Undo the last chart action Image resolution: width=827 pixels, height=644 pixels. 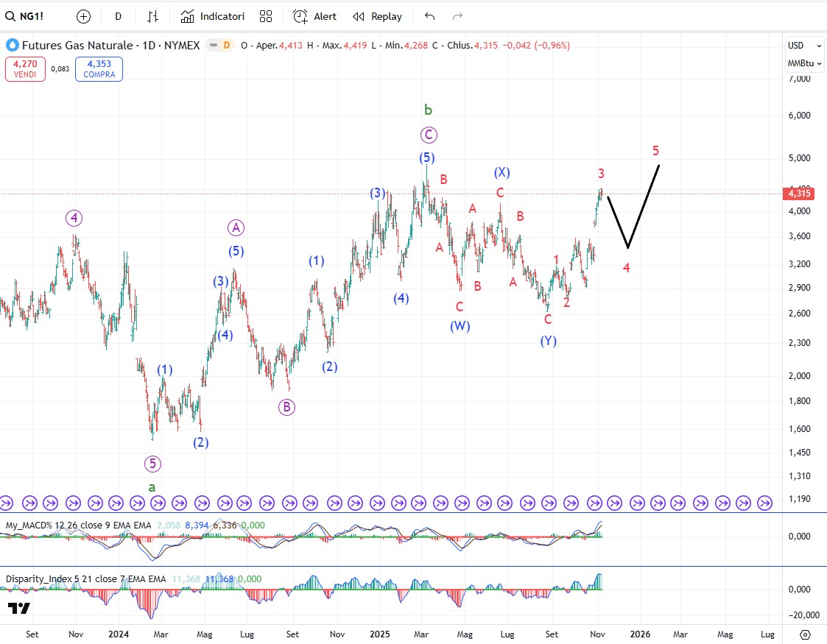pyautogui.click(x=430, y=16)
